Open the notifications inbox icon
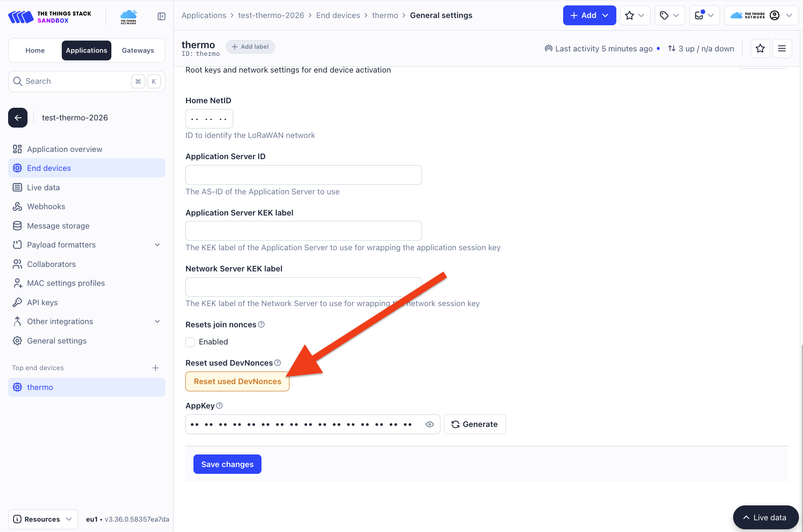Screen dimensions: 803x532 click(704, 15)
